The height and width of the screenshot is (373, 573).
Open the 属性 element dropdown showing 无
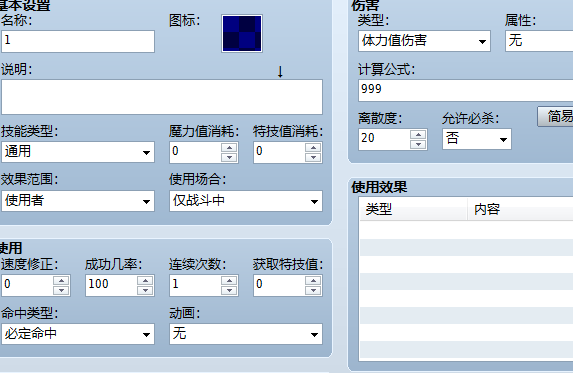click(x=539, y=41)
